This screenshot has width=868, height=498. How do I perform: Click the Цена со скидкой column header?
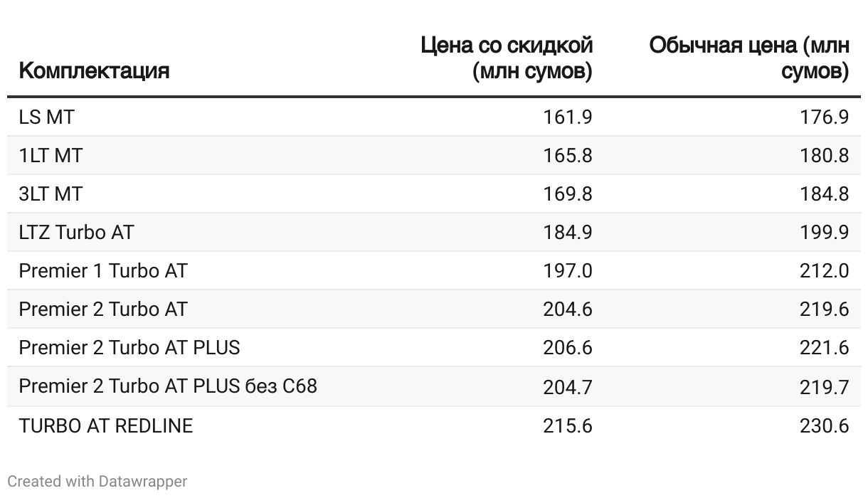[507, 58]
